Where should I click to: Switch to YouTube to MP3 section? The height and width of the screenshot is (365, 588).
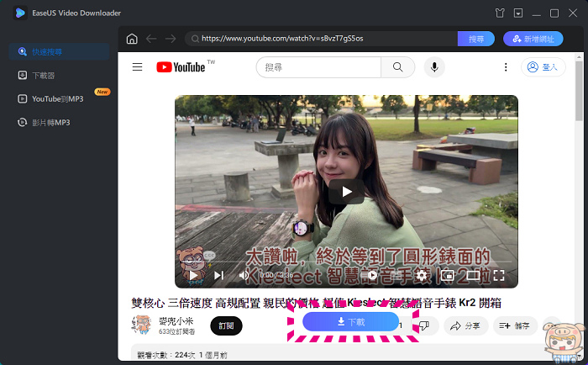point(50,98)
